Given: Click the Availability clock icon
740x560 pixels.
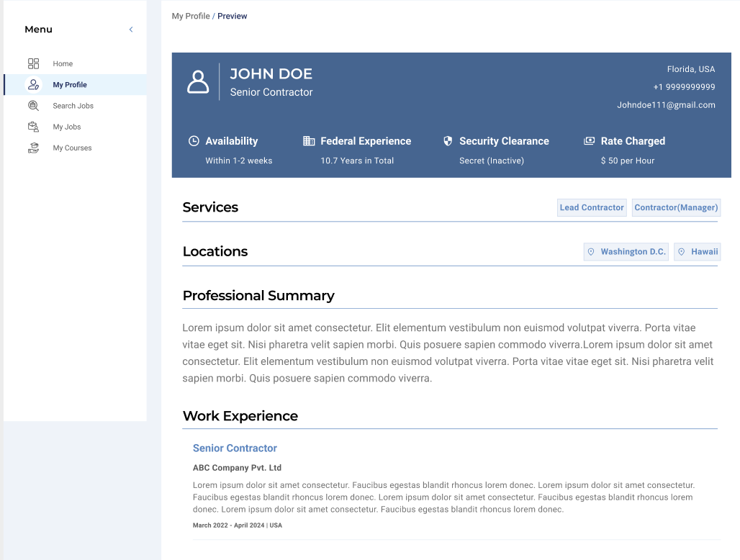Looking at the screenshot, I should (x=194, y=141).
